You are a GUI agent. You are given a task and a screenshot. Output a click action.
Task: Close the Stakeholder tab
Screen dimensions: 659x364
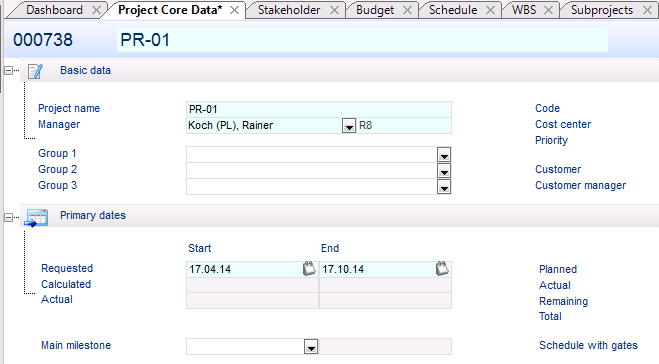(334, 10)
